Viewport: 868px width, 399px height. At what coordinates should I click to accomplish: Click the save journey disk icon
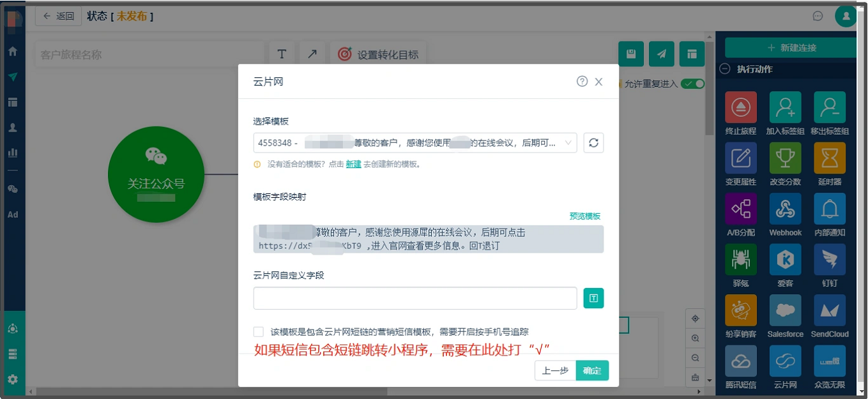[631, 54]
